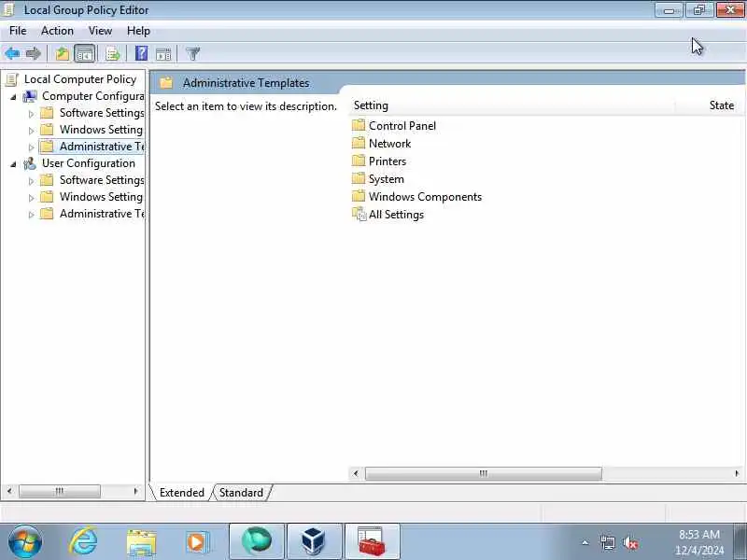The width and height of the screenshot is (747, 560).
Task: Toggle the Show/Hide Action Pane icon
Action: [x=163, y=54]
